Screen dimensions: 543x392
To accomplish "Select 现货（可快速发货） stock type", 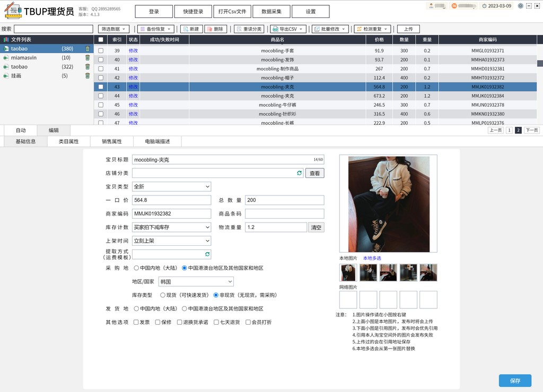I will coord(163,295).
